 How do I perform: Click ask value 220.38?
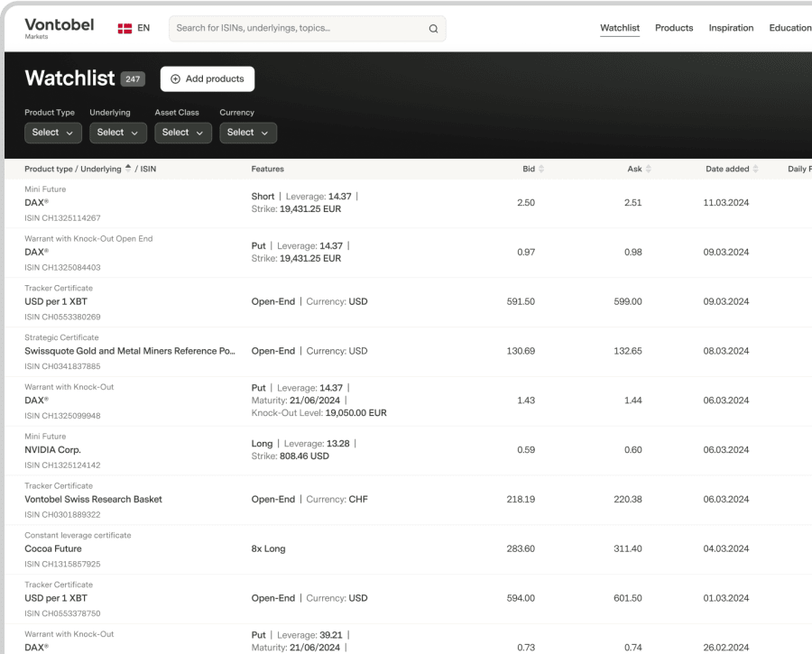(x=628, y=499)
